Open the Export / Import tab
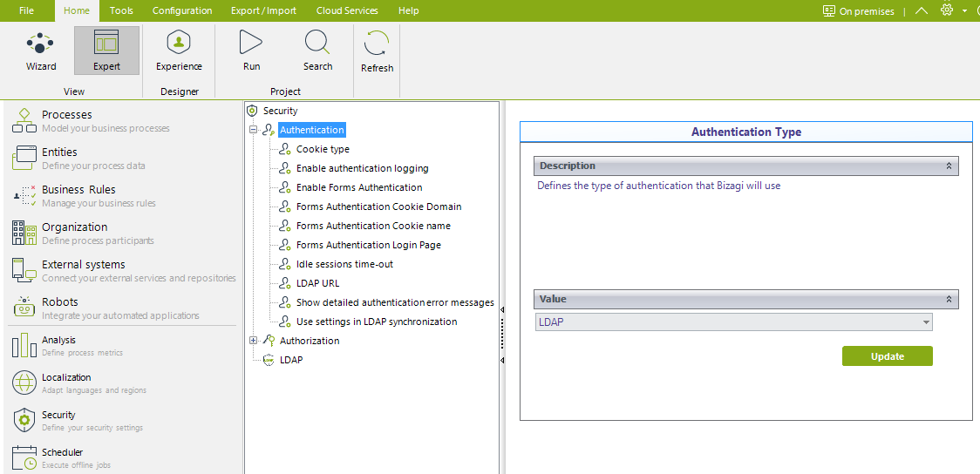This screenshot has width=980, height=474. click(264, 10)
